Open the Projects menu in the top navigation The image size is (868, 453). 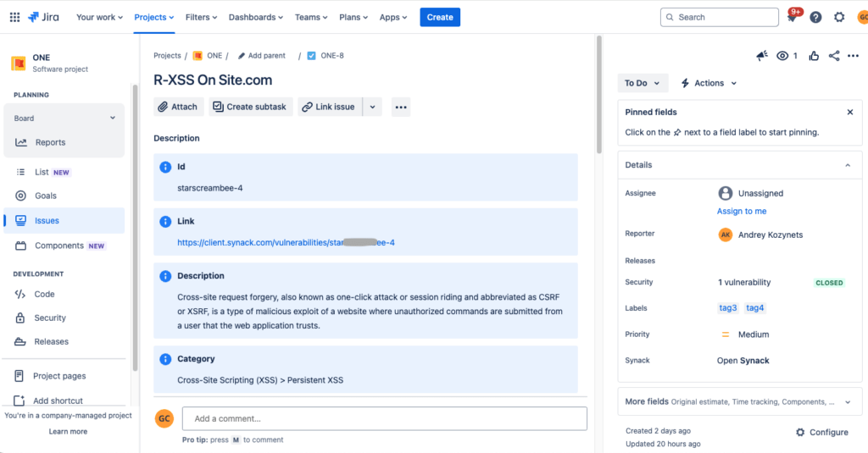[x=154, y=17]
